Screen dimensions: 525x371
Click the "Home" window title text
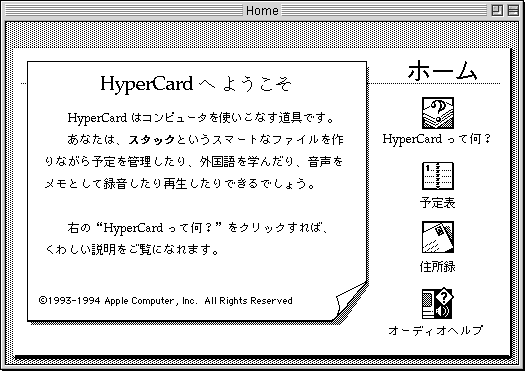point(262,11)
